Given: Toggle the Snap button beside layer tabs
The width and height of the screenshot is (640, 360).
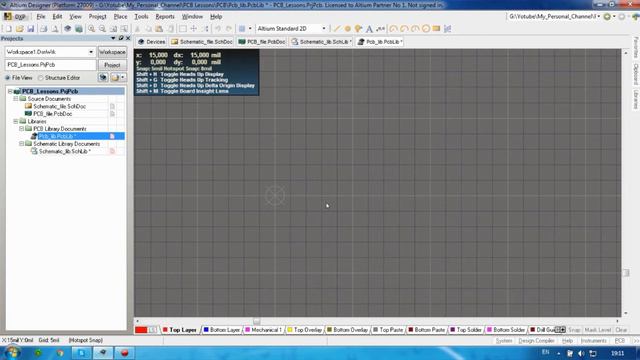Looking at the screenshot, I should [x=574, y=330].
